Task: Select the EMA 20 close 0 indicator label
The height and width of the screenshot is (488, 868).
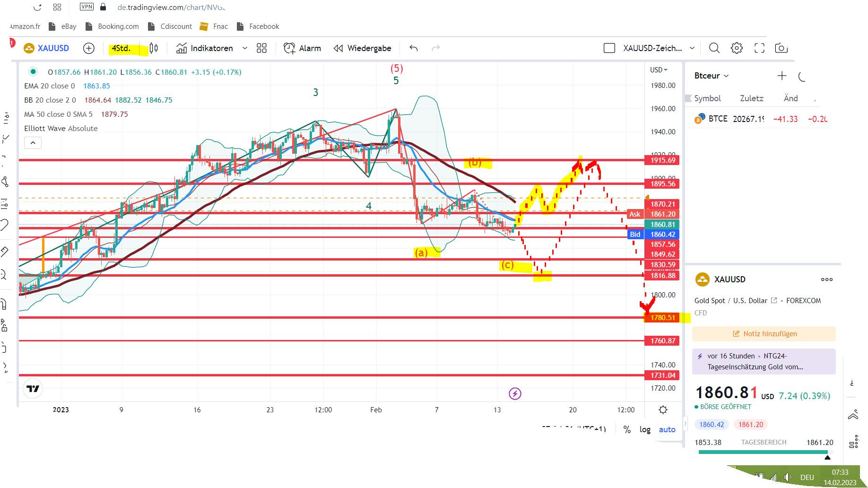Action: [x=49, y=86]
